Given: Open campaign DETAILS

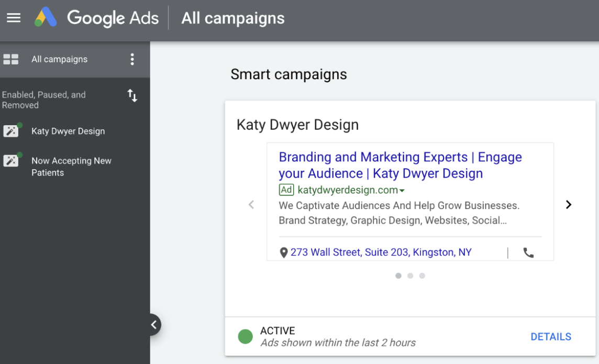Looking at the screenshot, I should (x=551, y=337).
